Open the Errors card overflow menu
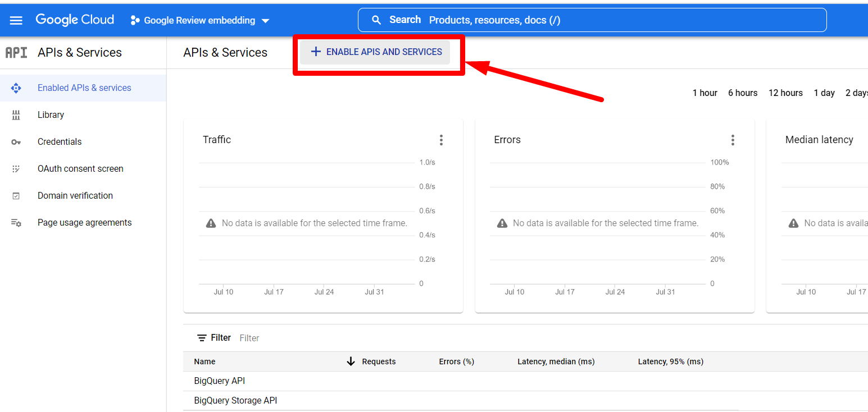868x412 pixels. [733, 140]
